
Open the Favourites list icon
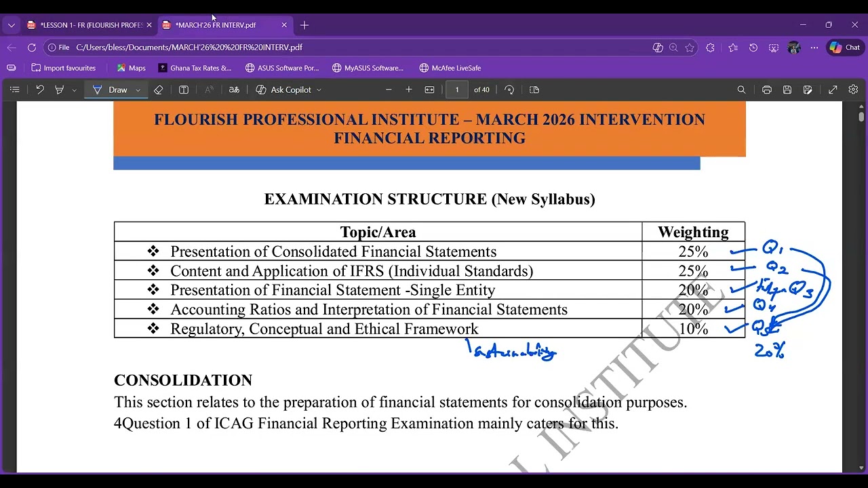click(733, 47)
